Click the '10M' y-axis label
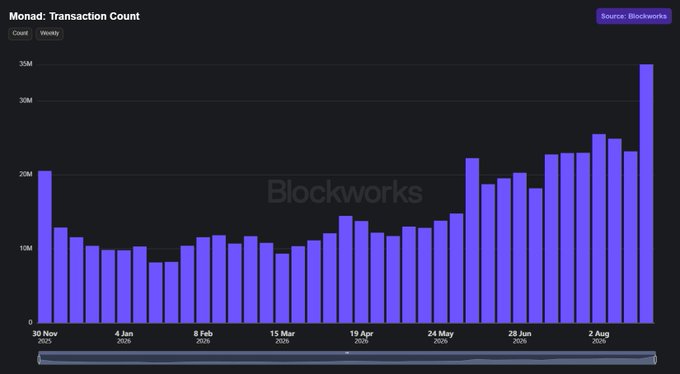Viewport: 680px width, 374px height. (x=26, y=248)
